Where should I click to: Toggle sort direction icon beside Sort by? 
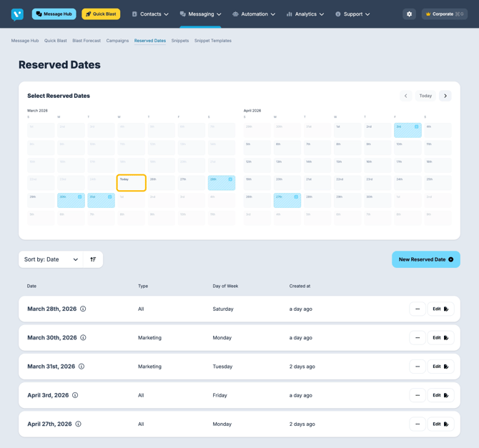pyautogui.click(x=93, y=259)
